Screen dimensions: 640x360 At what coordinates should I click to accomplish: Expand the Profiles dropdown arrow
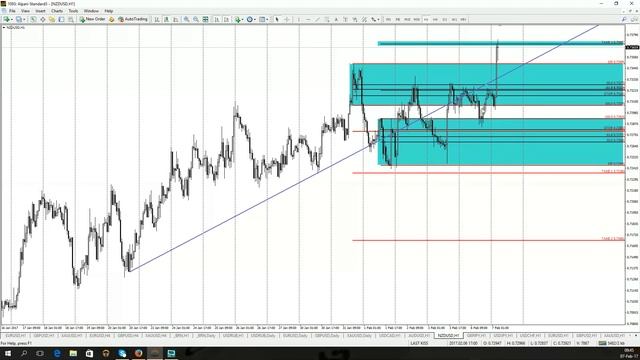click(x=24, y=19)
